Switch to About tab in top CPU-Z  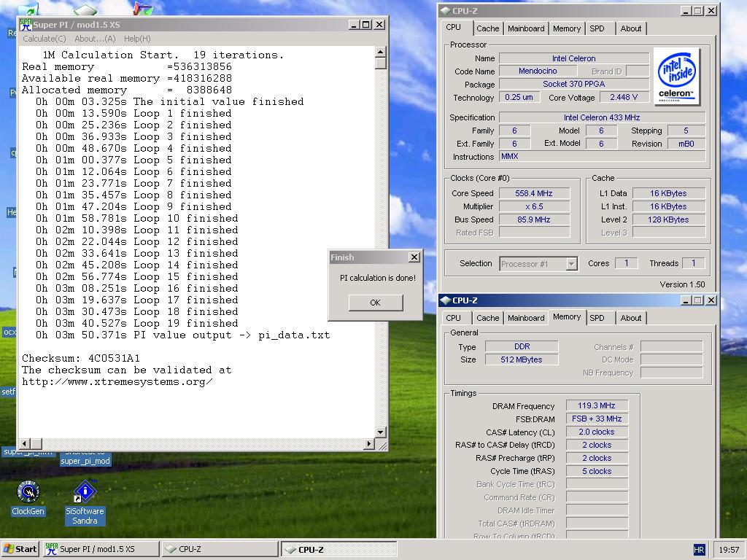[x=631, y=28]
